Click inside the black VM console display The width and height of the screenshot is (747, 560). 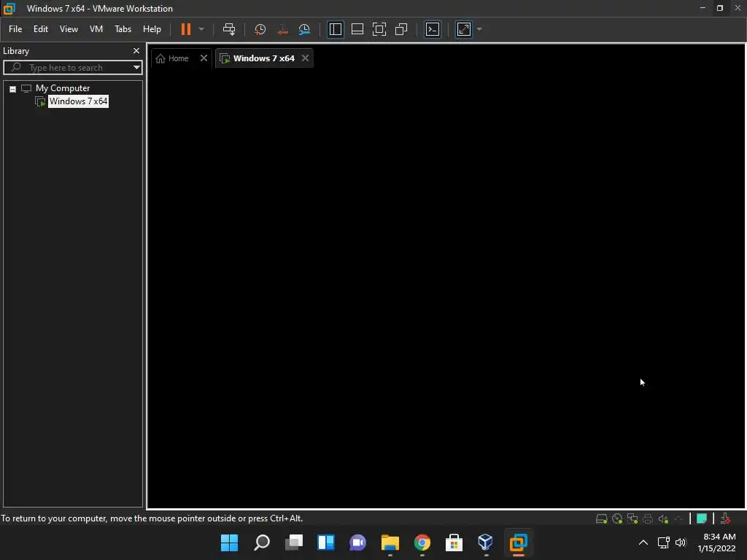(x=446, y=288)
